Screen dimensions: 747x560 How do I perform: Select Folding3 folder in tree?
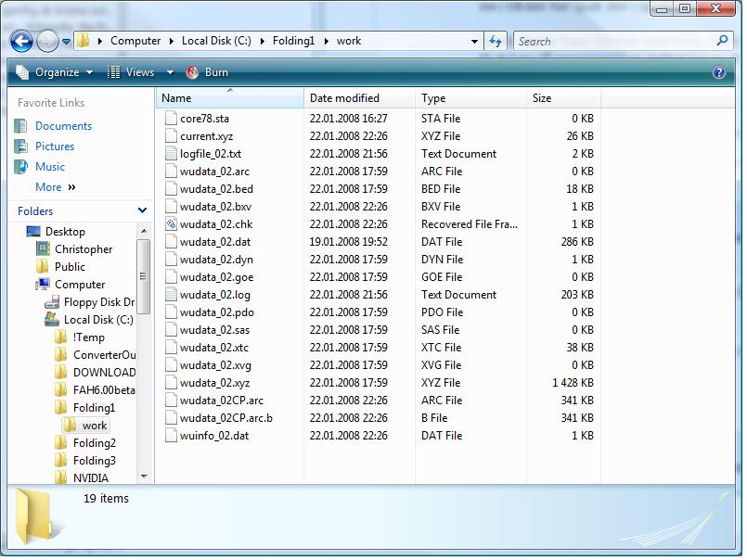(x=95, y=461)
